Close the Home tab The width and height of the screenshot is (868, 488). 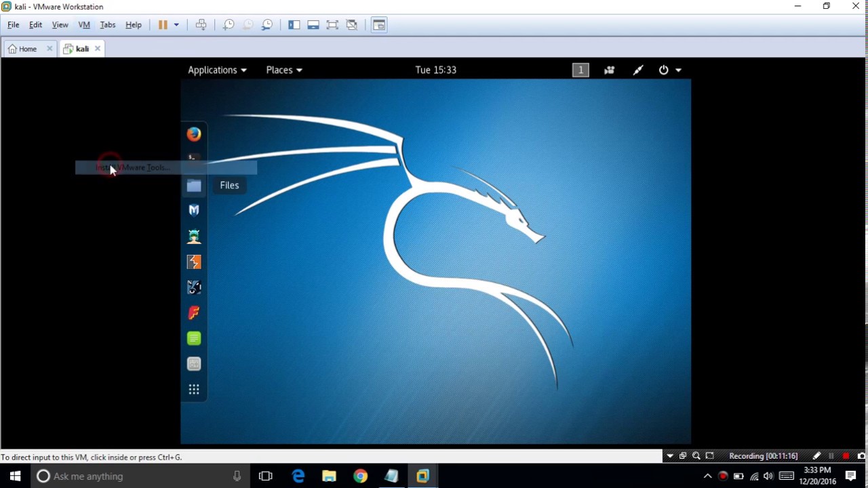tap(50, 49)
